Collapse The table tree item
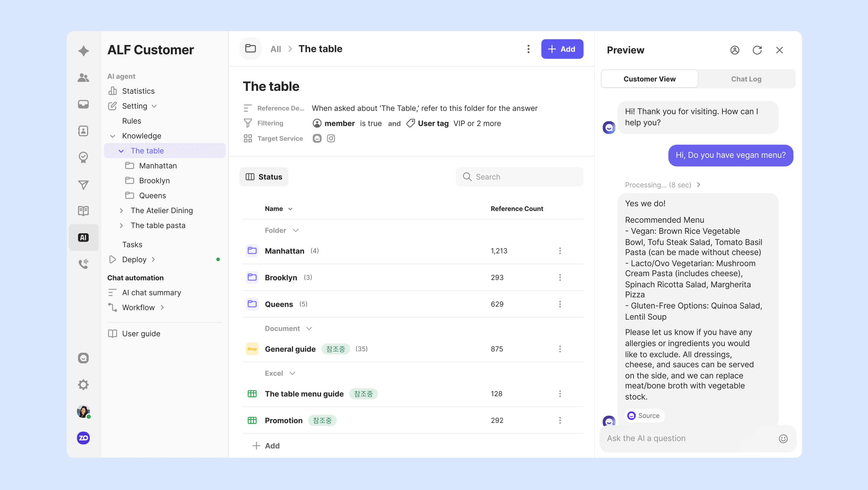 pyautogui.click(x=121, y=151)
